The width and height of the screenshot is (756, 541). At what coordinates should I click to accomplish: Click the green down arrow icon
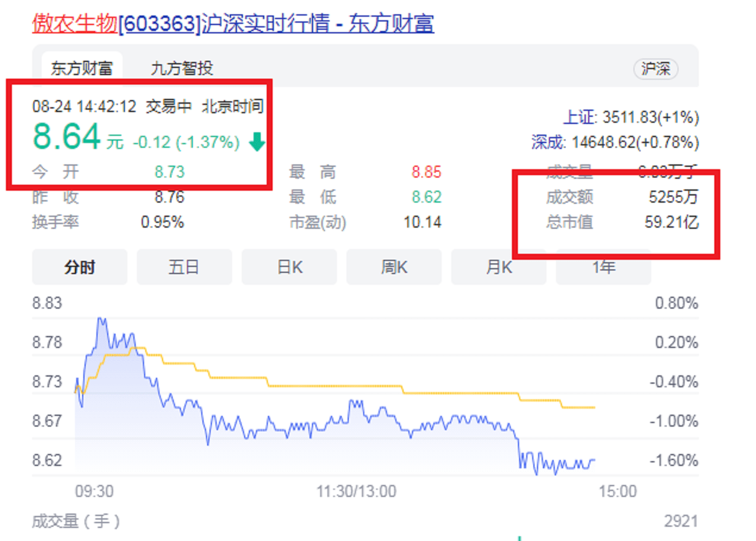tap(257, 142)
